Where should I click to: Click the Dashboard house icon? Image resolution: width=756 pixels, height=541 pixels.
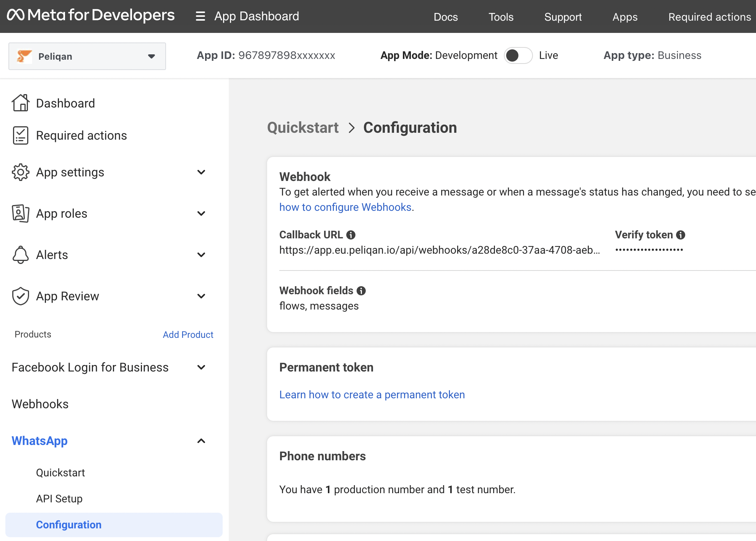click(x=21, y=103)
